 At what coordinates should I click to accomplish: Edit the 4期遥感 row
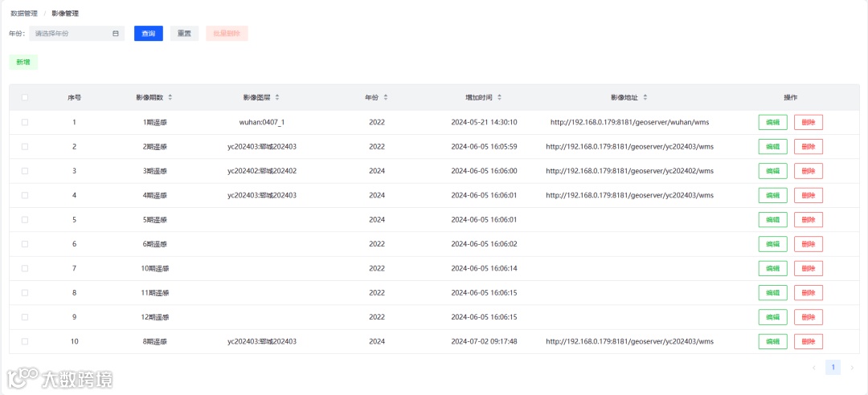[773, 195]
